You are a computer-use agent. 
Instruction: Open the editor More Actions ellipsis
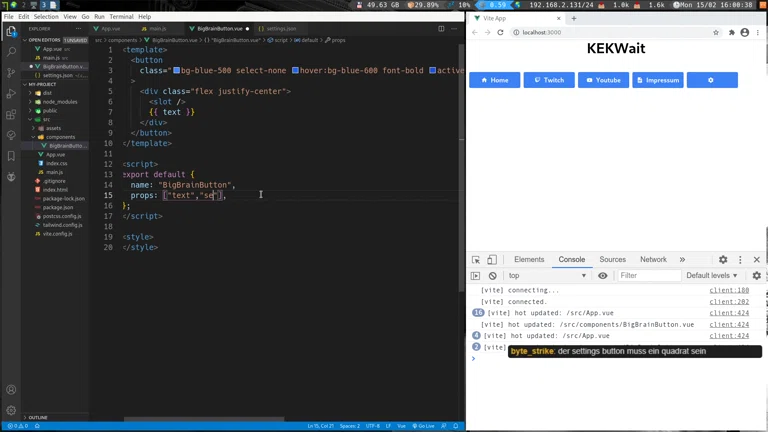tap(454, 29)
